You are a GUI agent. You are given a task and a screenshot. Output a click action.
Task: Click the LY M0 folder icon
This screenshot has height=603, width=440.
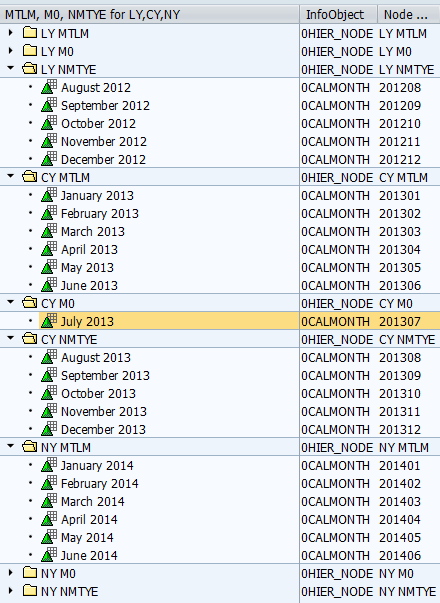30,51
